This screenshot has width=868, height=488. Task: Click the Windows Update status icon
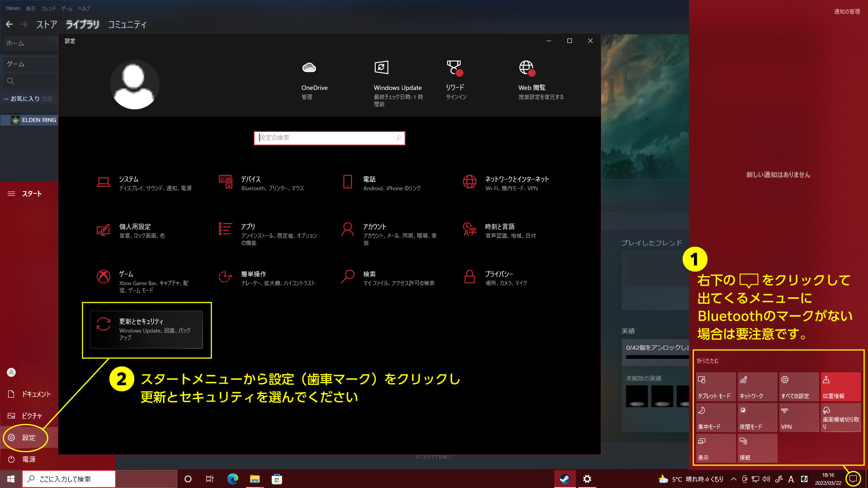coord(382,68)
